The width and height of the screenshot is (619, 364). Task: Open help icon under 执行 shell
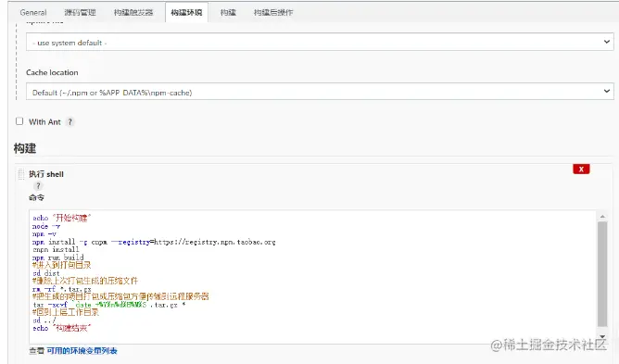pos(38,186)
